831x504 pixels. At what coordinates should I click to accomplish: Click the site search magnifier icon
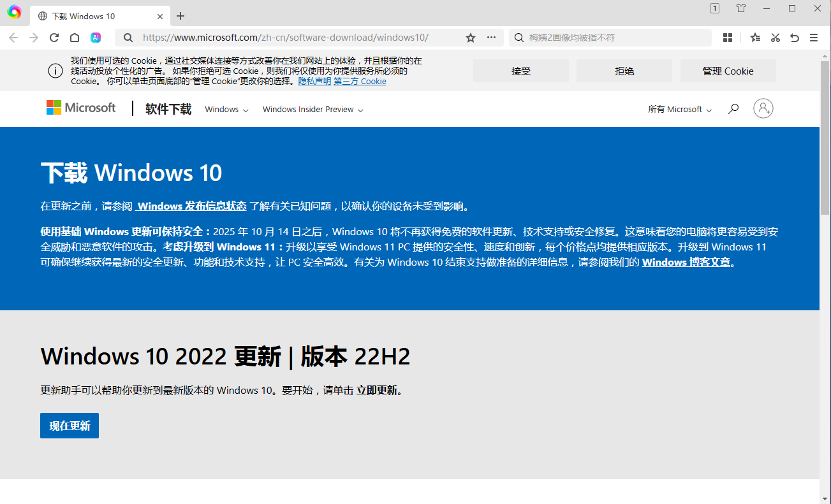[x=733, y=109]
